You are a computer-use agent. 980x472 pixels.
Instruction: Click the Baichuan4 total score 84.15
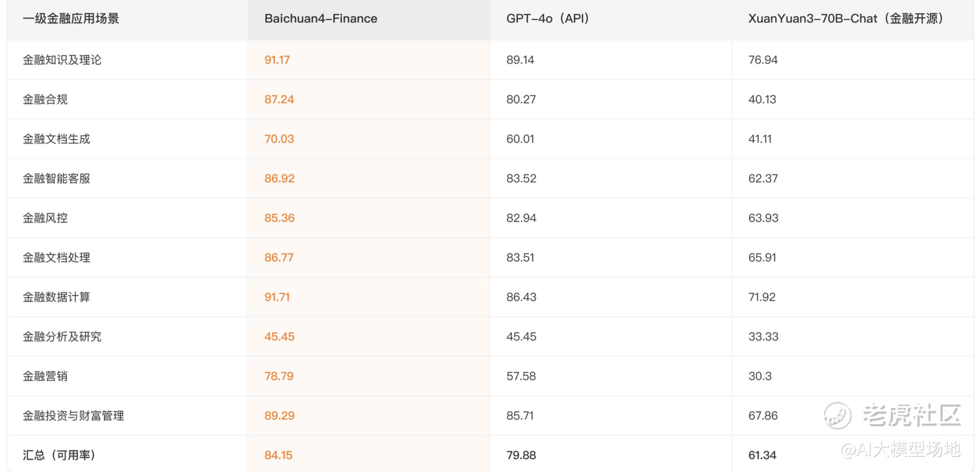(278, 455)
